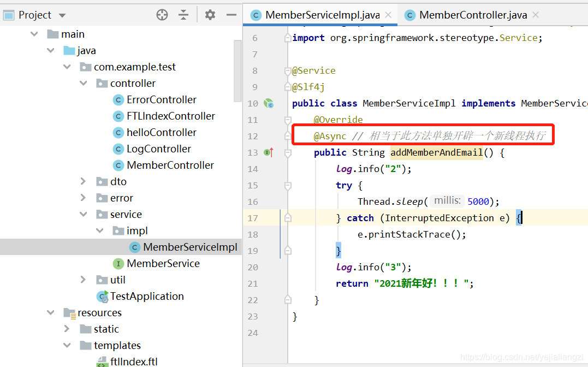The height and width of the screenshot is (367, 588).
Task: Click the resources folder icon
Action: (70, 313)
